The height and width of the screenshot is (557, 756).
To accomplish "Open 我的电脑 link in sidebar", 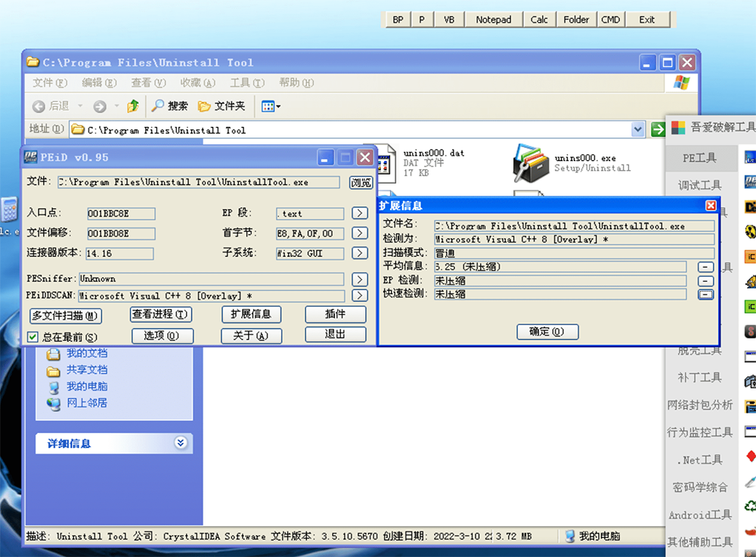I will pyautogui.click(x=87, y=386).
